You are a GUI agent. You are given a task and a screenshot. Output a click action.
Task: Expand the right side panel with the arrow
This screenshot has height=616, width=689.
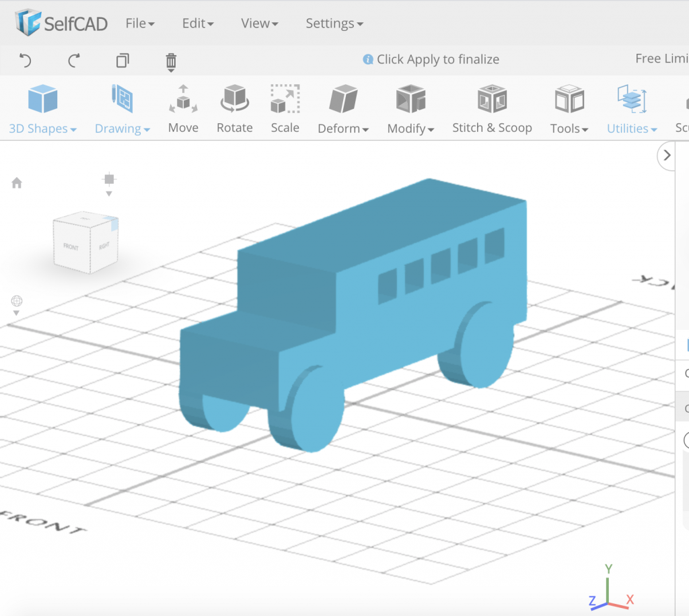(666, 155)
